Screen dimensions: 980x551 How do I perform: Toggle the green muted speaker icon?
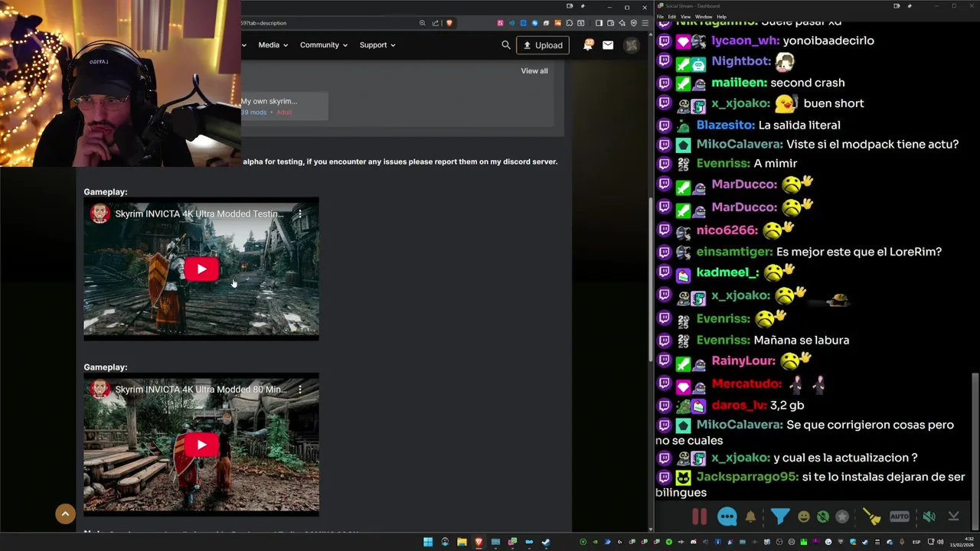[929, 517]
